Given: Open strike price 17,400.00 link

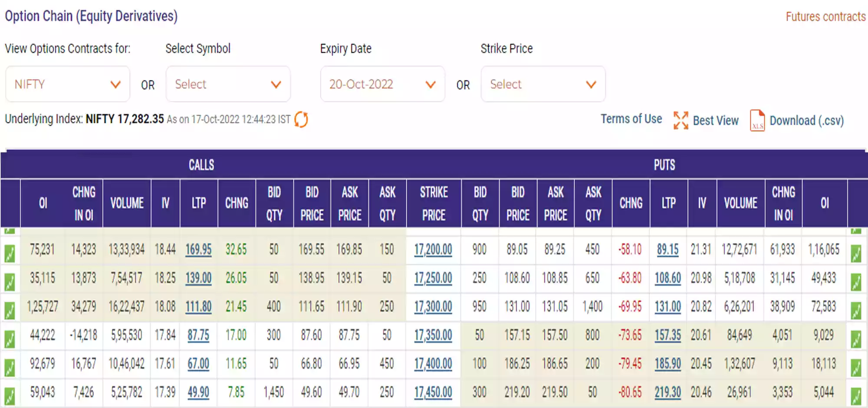Looking at the screenshot, I should [433, 364].
